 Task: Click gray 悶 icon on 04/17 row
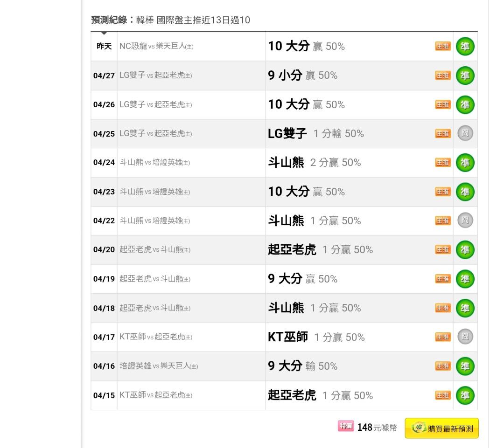coord(465,337)
